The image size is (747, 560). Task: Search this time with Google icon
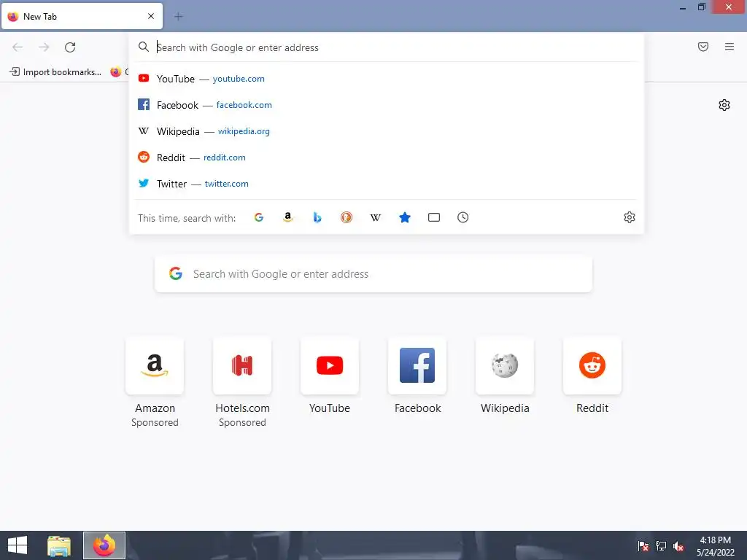tap(259, 217)
